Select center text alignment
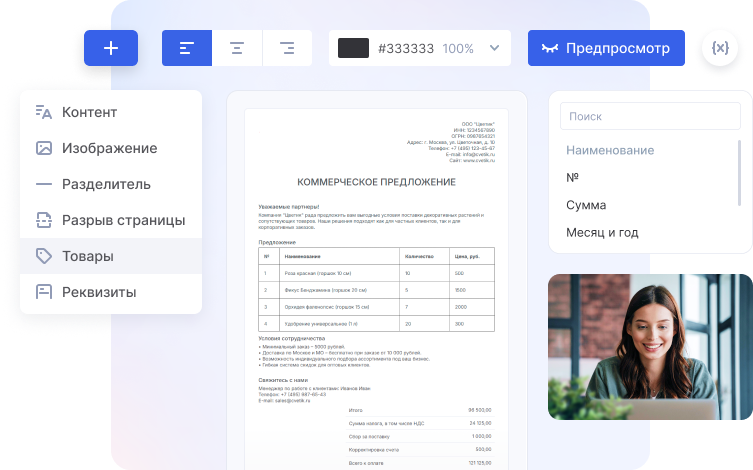This screenshot has width=753, height=470. click(x=237, y=48)
